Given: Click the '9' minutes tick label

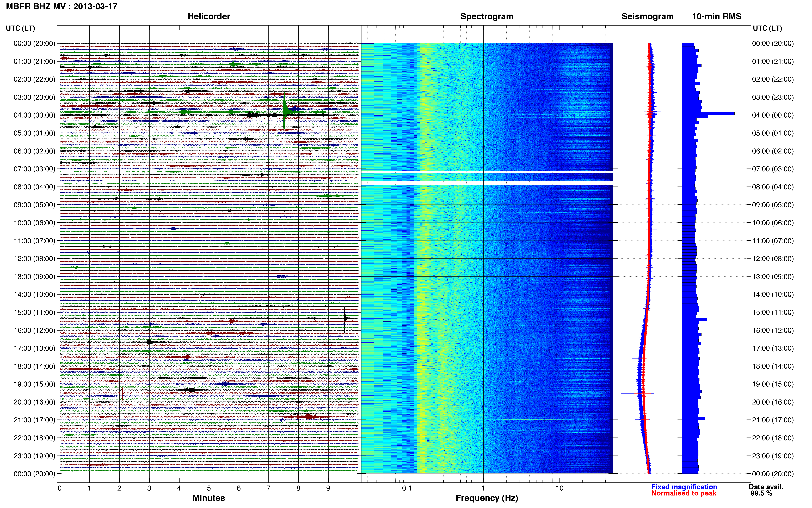Looking at the screenshot, I should (328, 488).
